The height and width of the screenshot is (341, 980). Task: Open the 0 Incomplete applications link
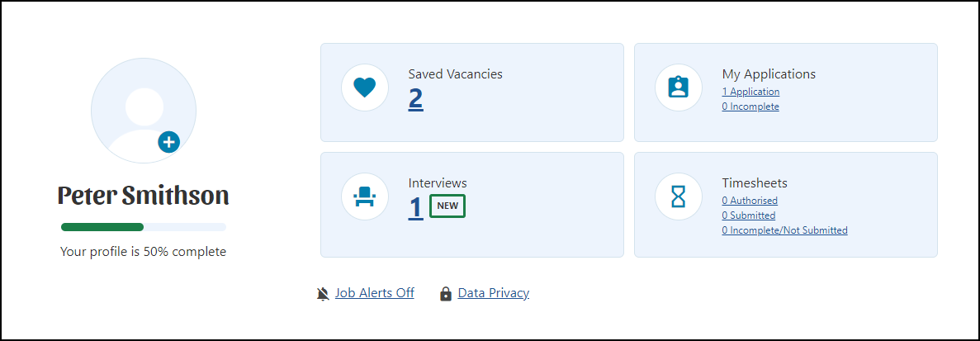(x=750, y=107)
